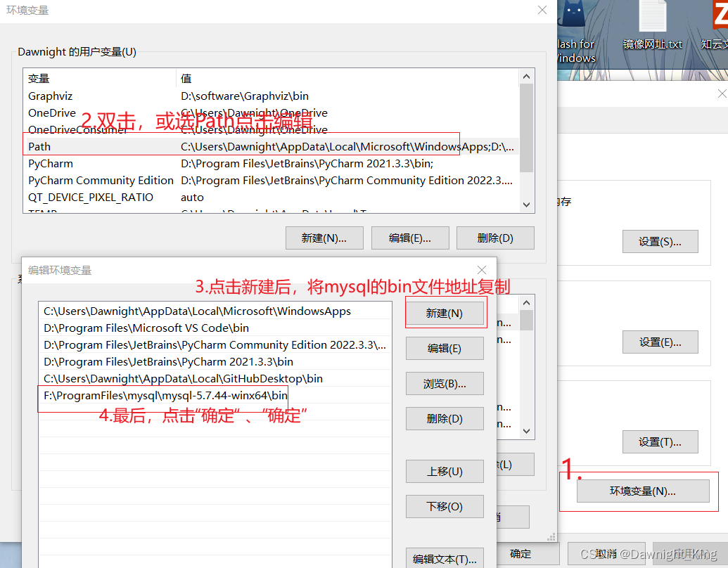This screenshot has height=568, width=728.
Task: Select PyCharm Community Edition 2022.3.3 path entry
Action: pyautogui.click(x=215, y=344)
